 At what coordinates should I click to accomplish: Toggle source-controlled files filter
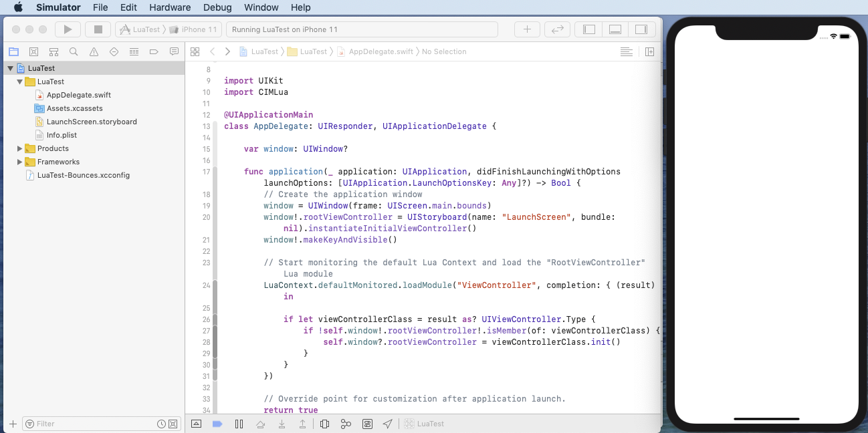click(173, 424)
